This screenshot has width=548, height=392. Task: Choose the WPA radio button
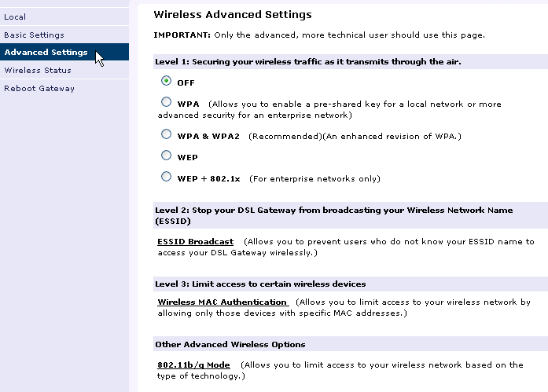[166, 102]
